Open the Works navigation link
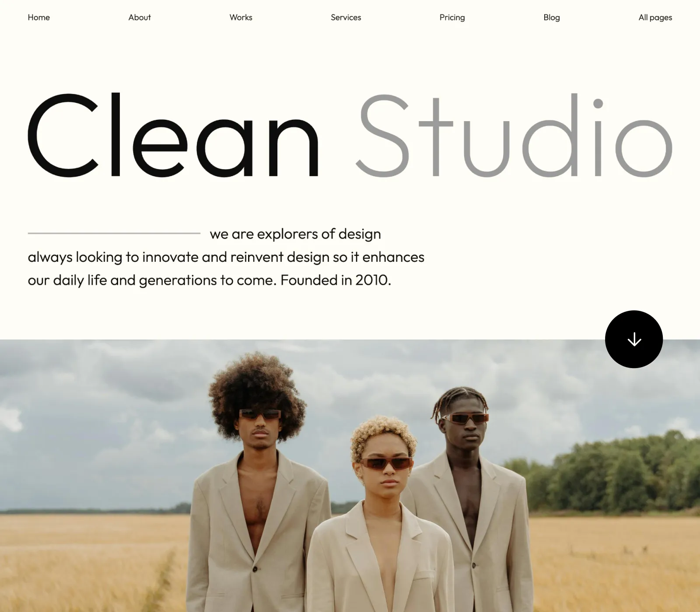Viewport: 700px width, 612px height. (x=241, y=17)
